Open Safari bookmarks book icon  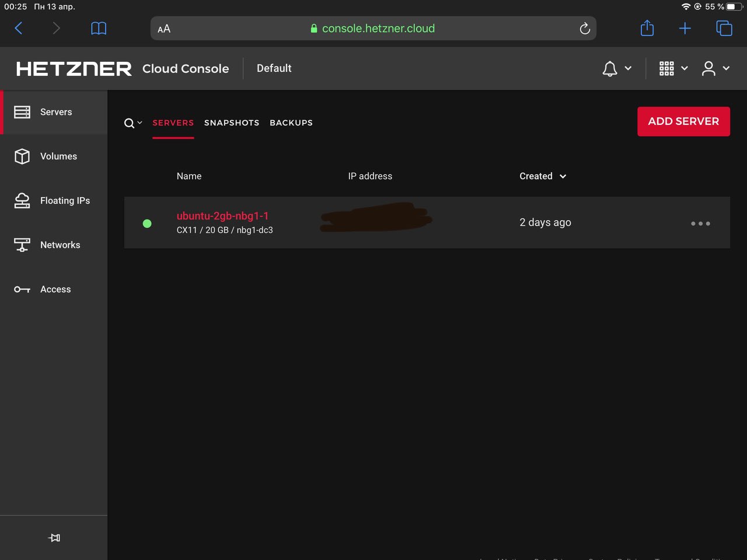pos(99,29)
